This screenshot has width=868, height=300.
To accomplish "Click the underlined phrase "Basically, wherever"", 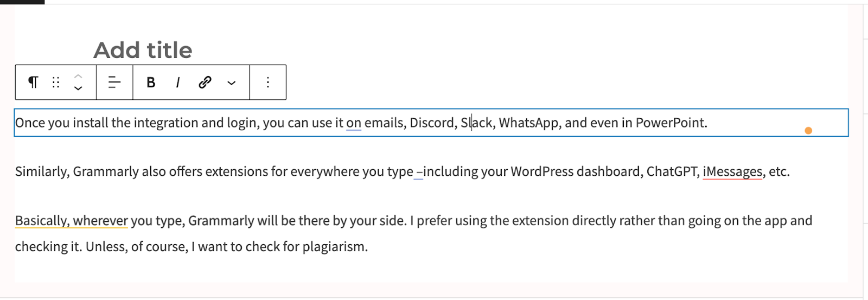I will (72, 221).
